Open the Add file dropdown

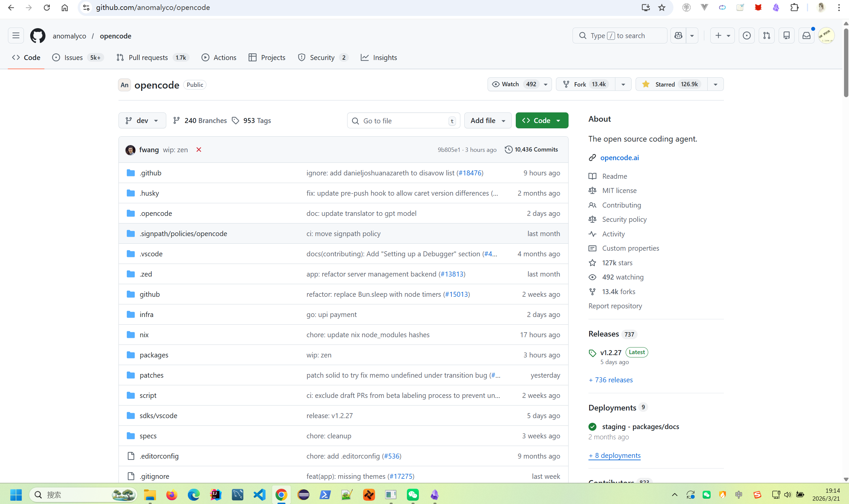click(x=488, y=121)
